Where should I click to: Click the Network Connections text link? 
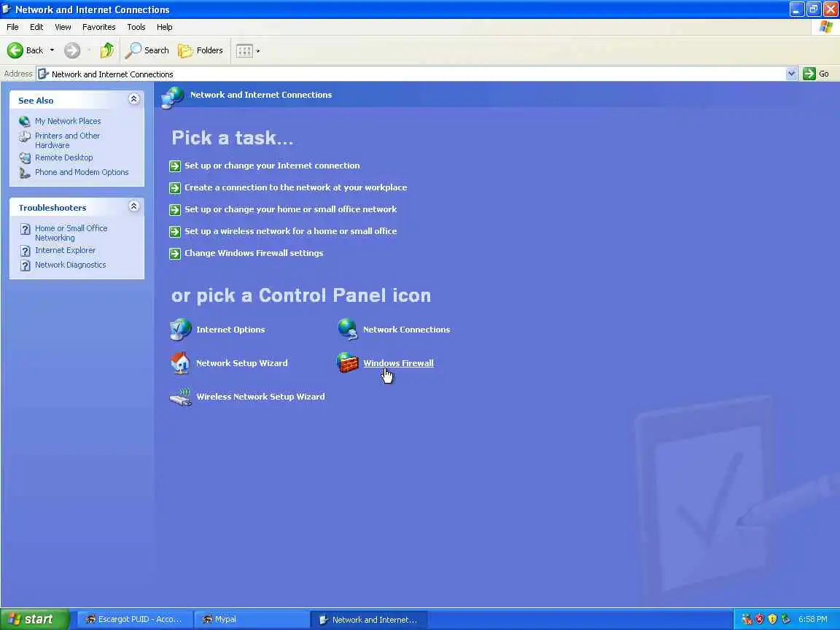(x=407, y=330)
